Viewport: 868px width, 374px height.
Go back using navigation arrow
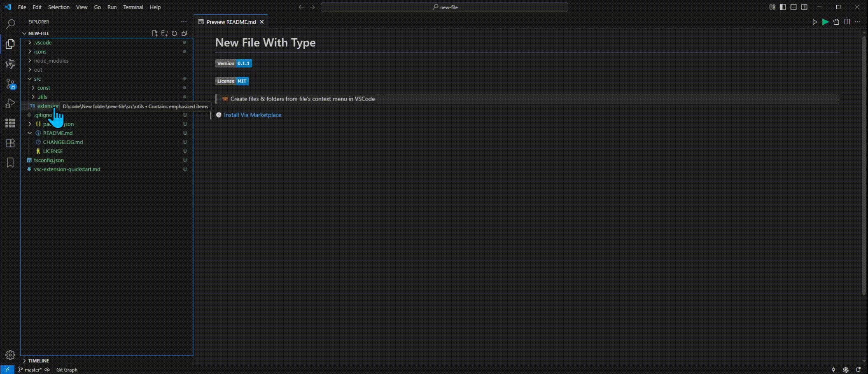pos(301,7)
